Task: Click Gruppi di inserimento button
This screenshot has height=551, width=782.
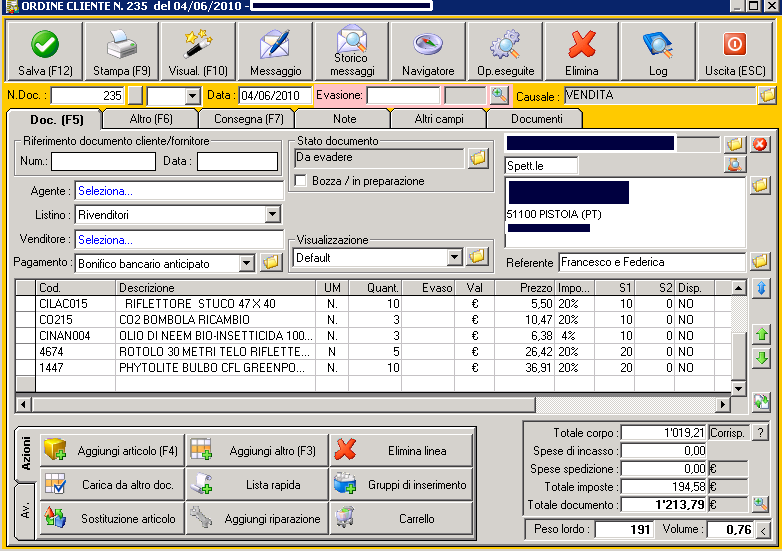Action: [401, 485]
